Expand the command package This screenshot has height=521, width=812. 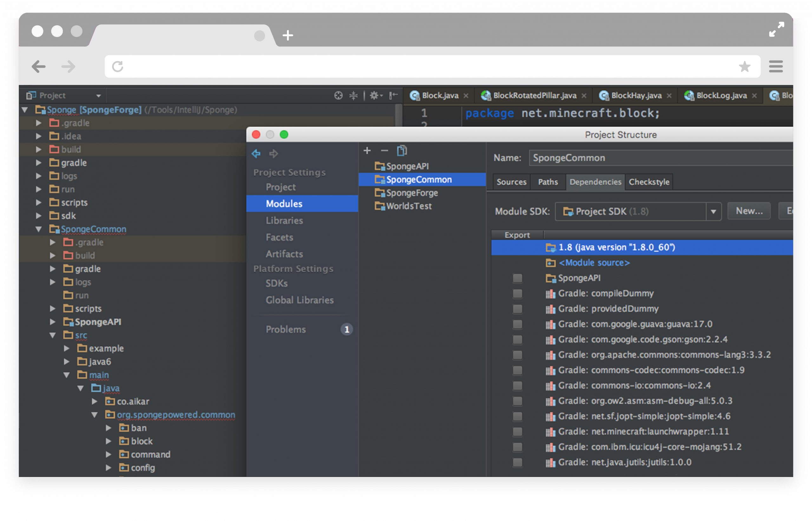tap(109, 455)
